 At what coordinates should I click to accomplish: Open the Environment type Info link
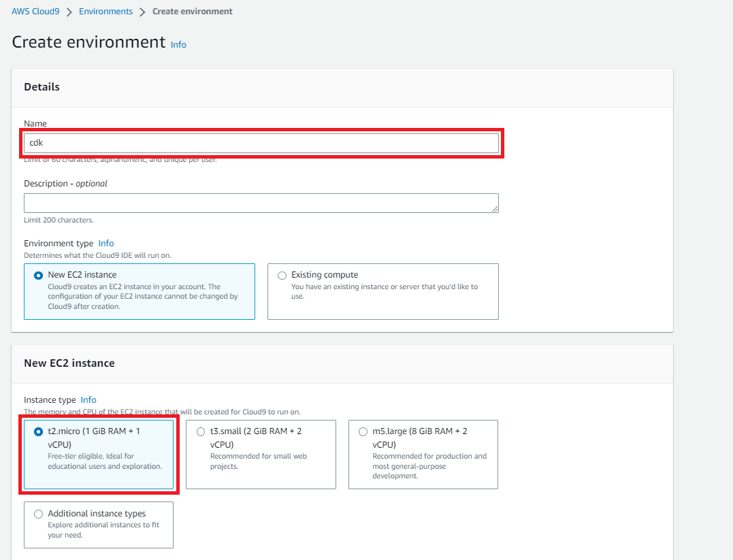click(105, 243)
